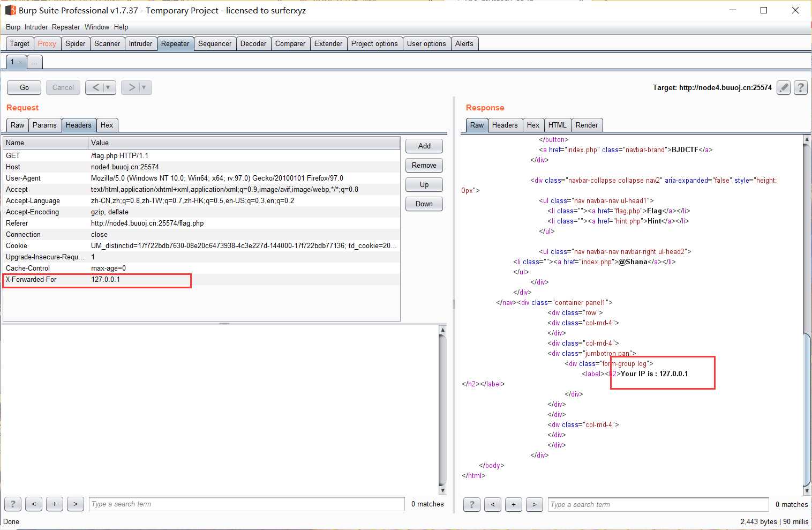The height and width of the screenshot is (530, 812).
Task: Click the Go button
Action: [25, 87]
